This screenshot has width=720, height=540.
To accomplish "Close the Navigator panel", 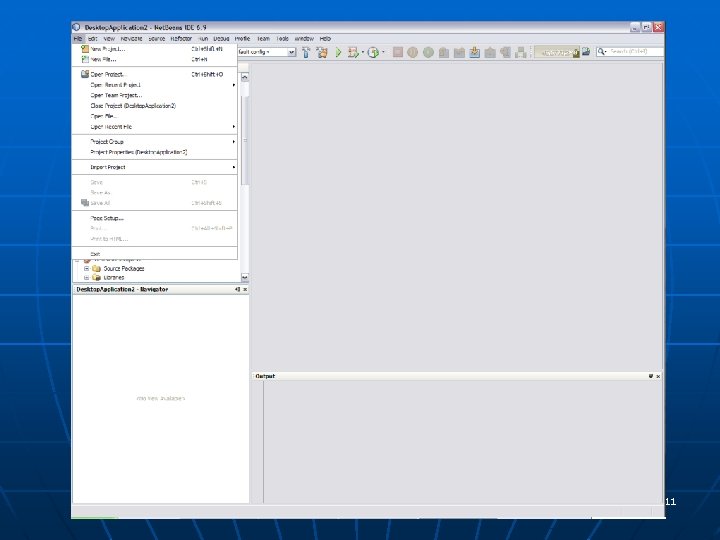I will point(245,289).
